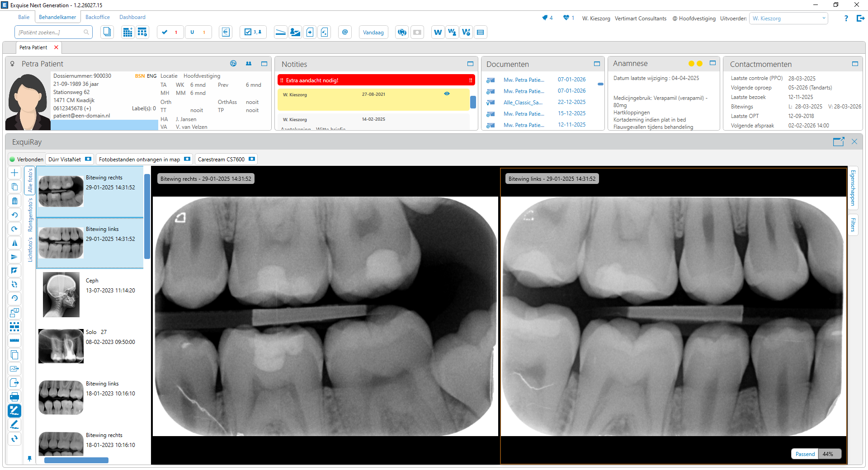Click the tooth globe icon in toolbar
Viewport: 868px width, 470px height.
pyautogui.click(x=402, y=32)
